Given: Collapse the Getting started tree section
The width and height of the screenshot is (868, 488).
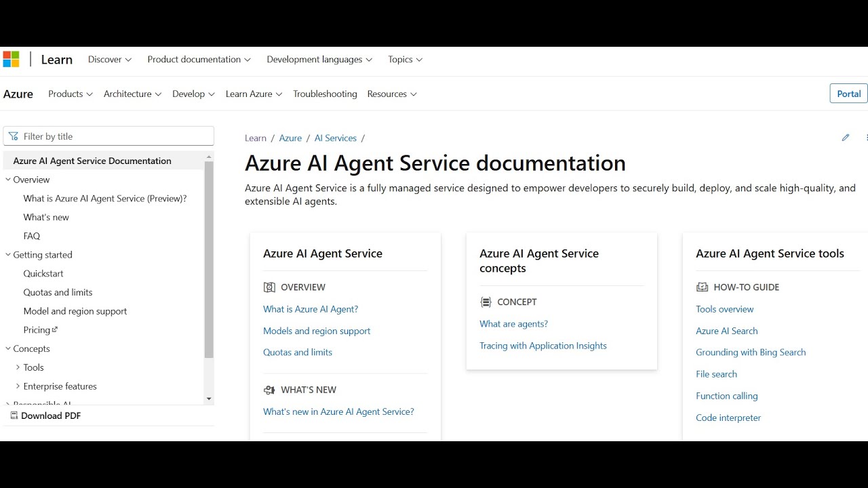Looking at the screenshot, I should [8, 255].
